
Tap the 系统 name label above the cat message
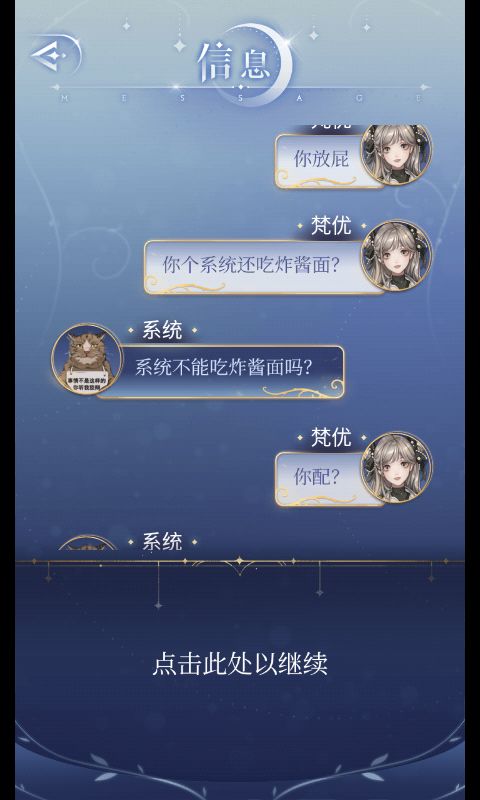click(162, 330)
